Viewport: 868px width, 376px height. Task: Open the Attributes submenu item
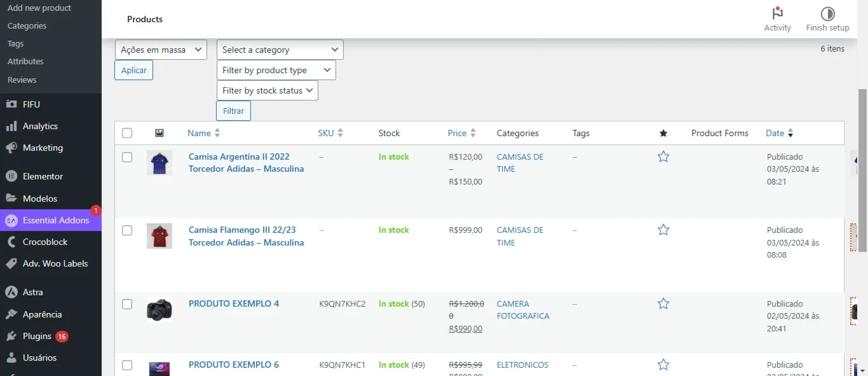pos(25,62)
